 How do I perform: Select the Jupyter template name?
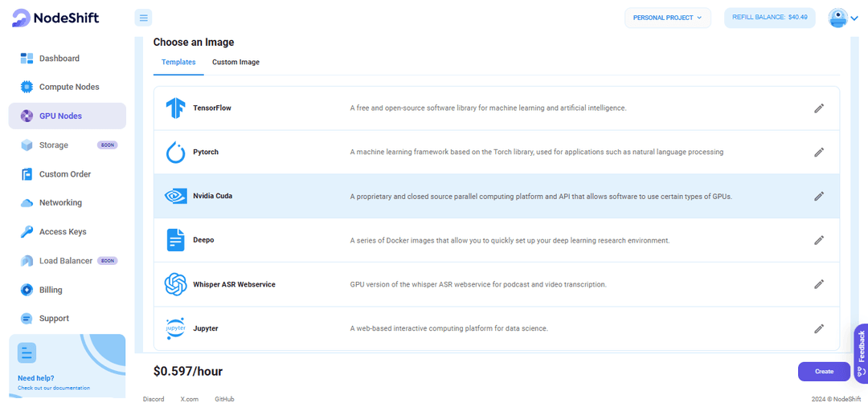[x=206, y=328]
